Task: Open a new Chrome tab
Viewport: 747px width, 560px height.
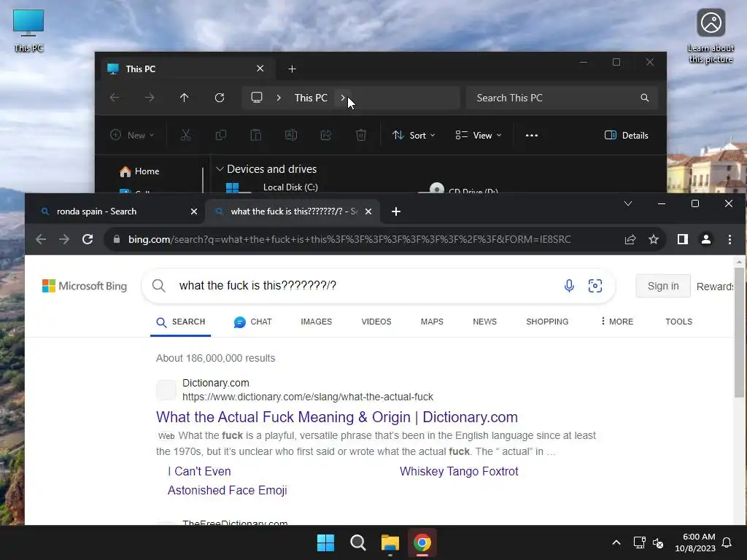Action: click(x=396, y=211)
